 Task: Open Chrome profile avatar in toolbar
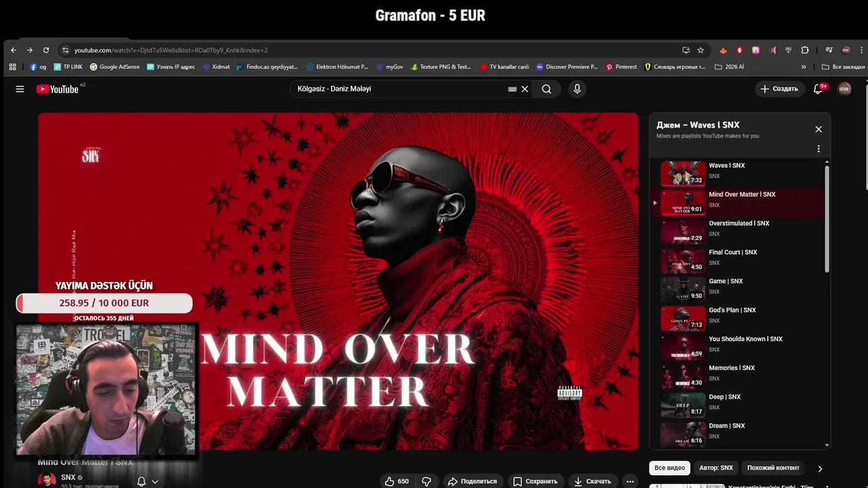pyautogui.click(x=846, y=50)
